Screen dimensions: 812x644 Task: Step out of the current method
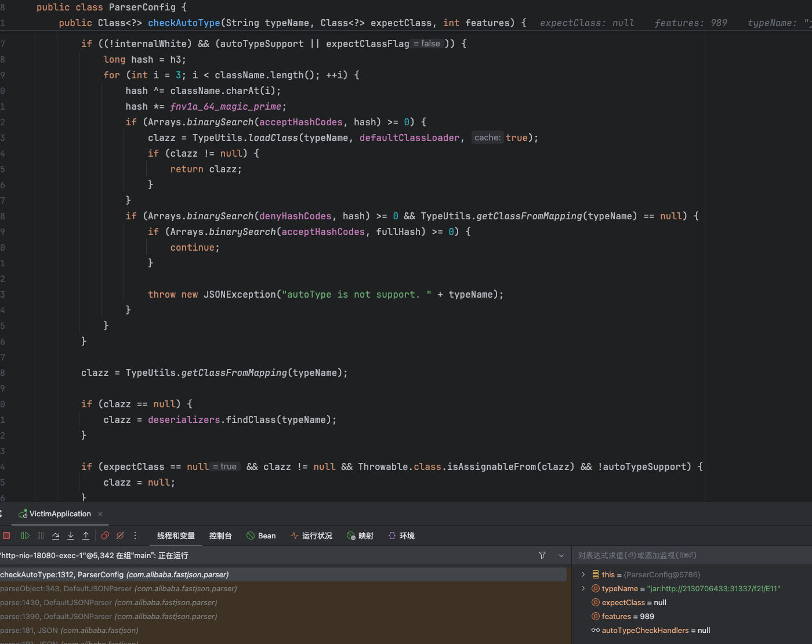(86, 536)
